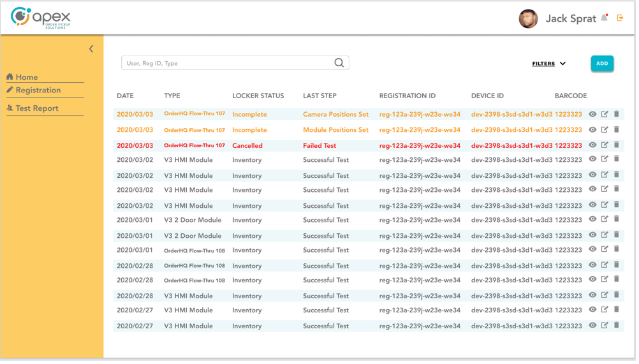Viewport: 639px width, 364px height.
Task: Click the orange logout icon
Action: (620, 18)
